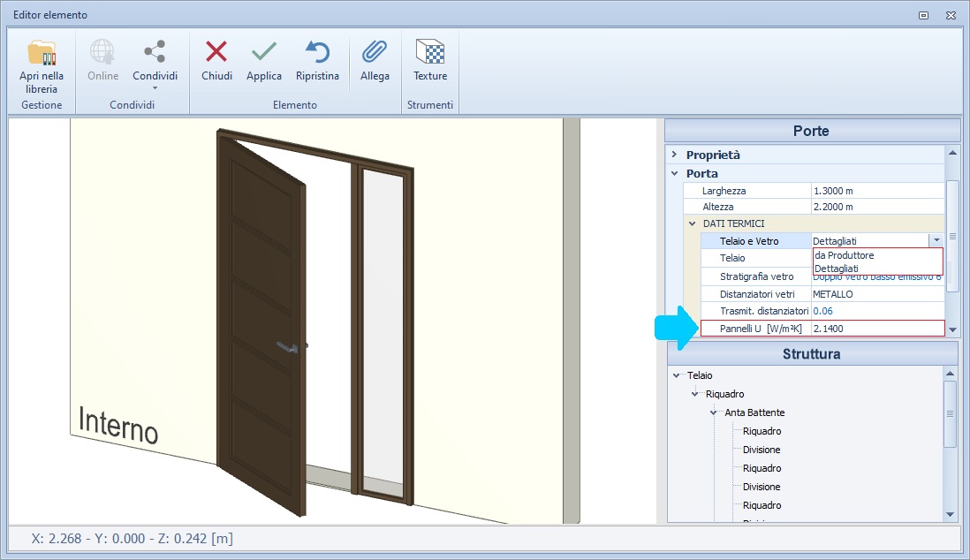Open the Condividi share menu
Viewport: 970px width, 560px height.
tap(155, 65)
